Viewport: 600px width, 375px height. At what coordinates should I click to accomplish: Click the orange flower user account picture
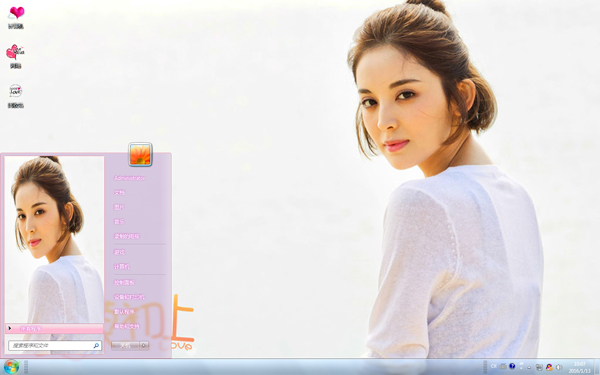tap(140, 155)
